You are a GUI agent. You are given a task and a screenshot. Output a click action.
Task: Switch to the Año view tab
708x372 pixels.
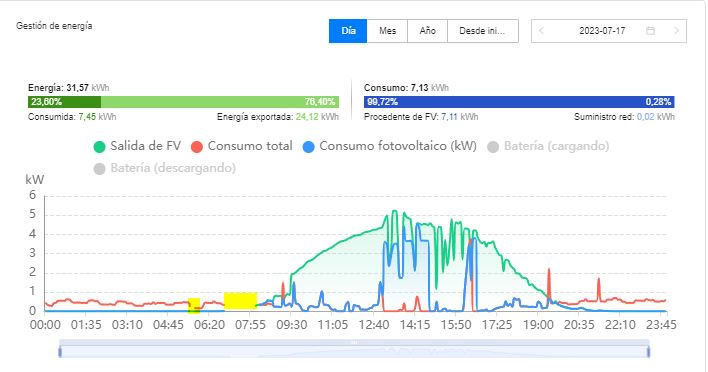coord(427,31)
